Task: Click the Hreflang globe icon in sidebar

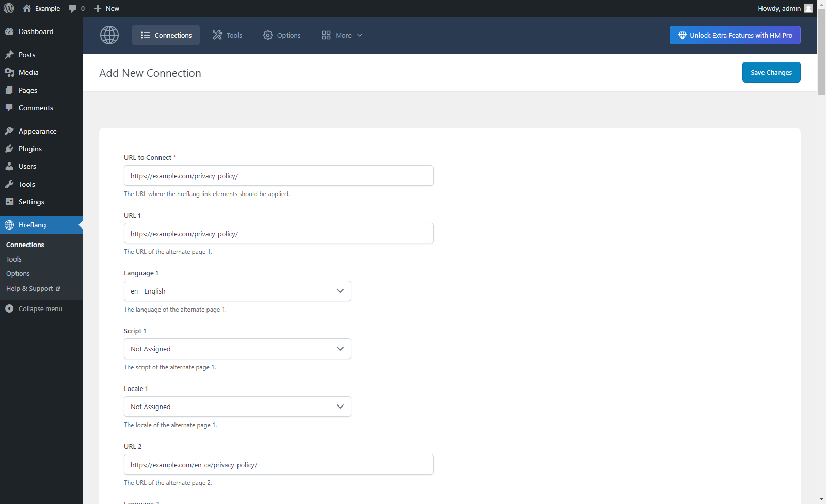Action: 9,225
